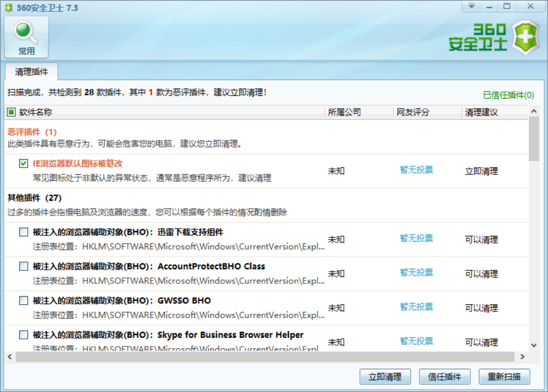Viewport: 548px width, 392px height.
Task: Tick the Skype for Business Browser Helper checkbox
Action: pos(24,334)
